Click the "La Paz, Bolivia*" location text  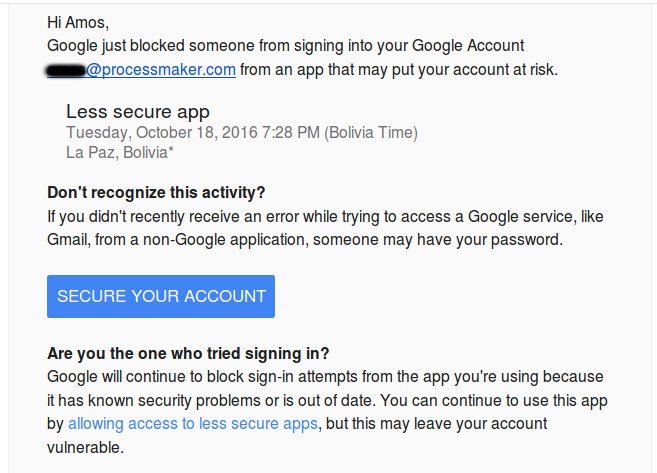pos(120,153)
